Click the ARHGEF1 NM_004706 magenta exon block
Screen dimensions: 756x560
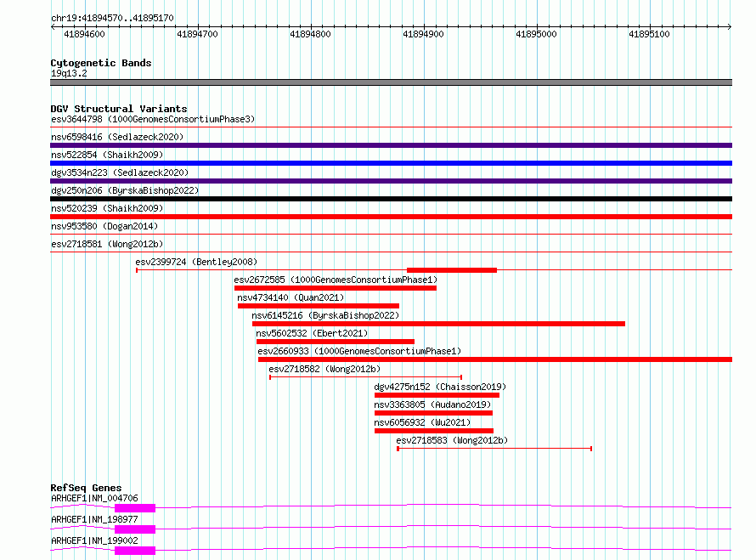coord(135,508)
